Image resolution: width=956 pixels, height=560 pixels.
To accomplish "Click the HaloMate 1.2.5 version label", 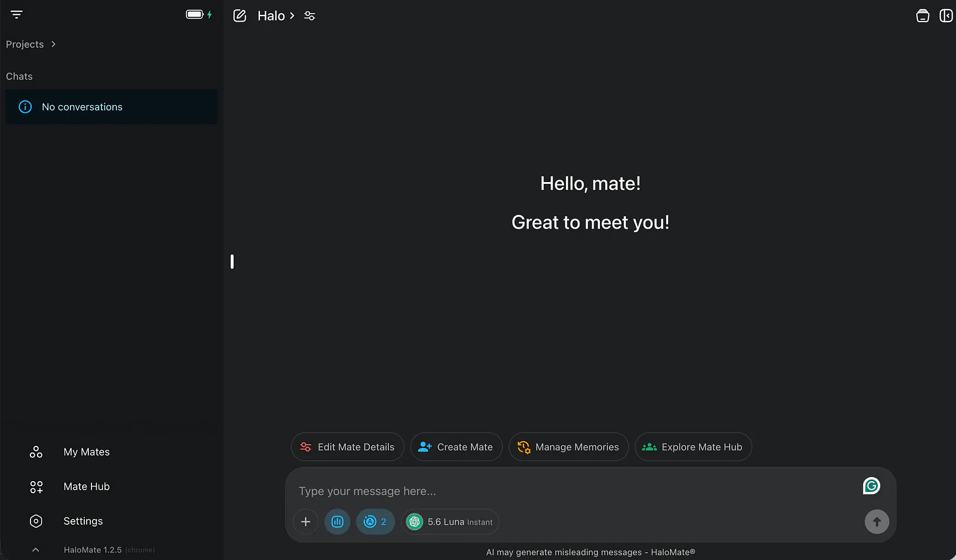I will [93, 550].
